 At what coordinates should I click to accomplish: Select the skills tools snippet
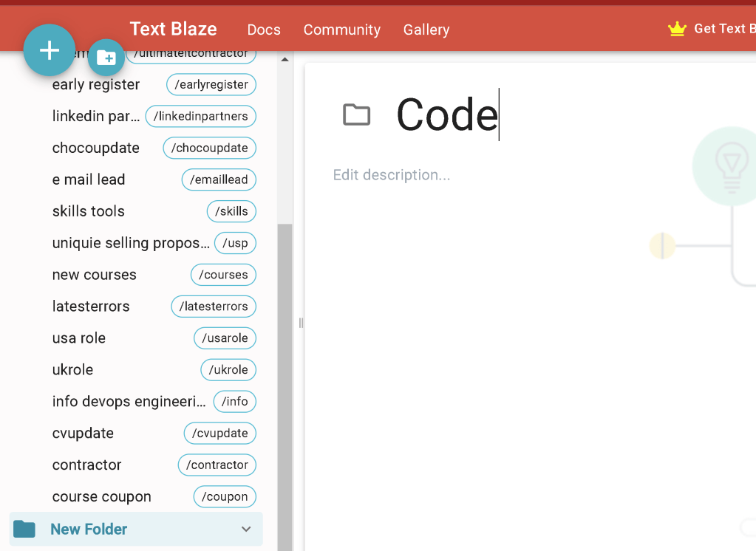(x=88, y=211)
